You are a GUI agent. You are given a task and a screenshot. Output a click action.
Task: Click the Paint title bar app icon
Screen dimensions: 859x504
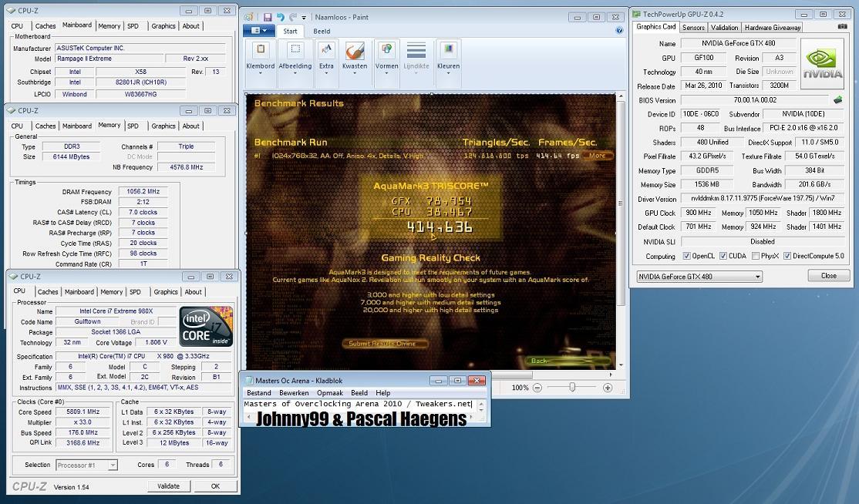(x=250, y=17)
